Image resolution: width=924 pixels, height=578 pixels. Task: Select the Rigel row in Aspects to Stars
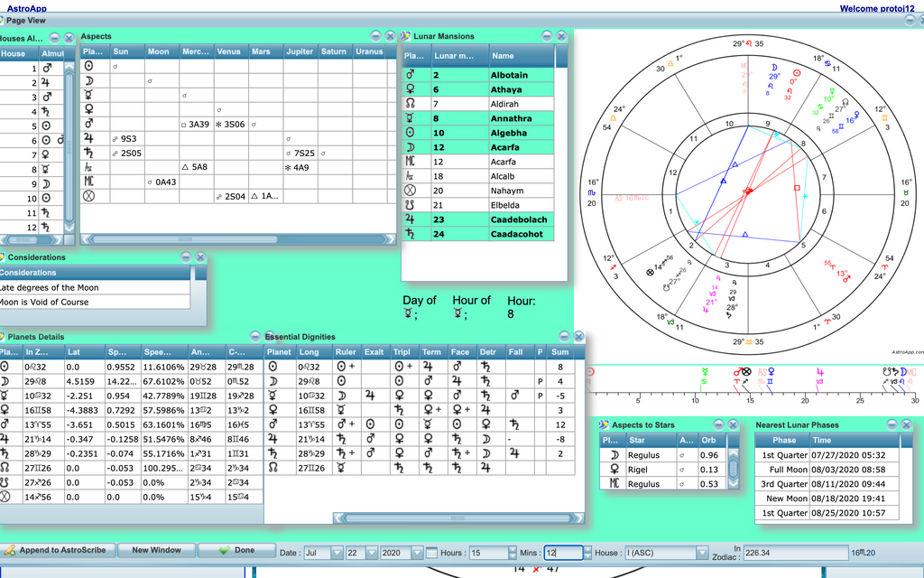tap(663, 470)
